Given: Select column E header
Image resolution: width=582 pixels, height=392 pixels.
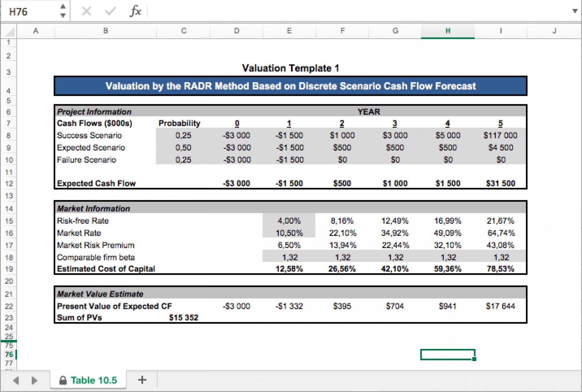Looking at the screenshot, I should tap(289, 31).
